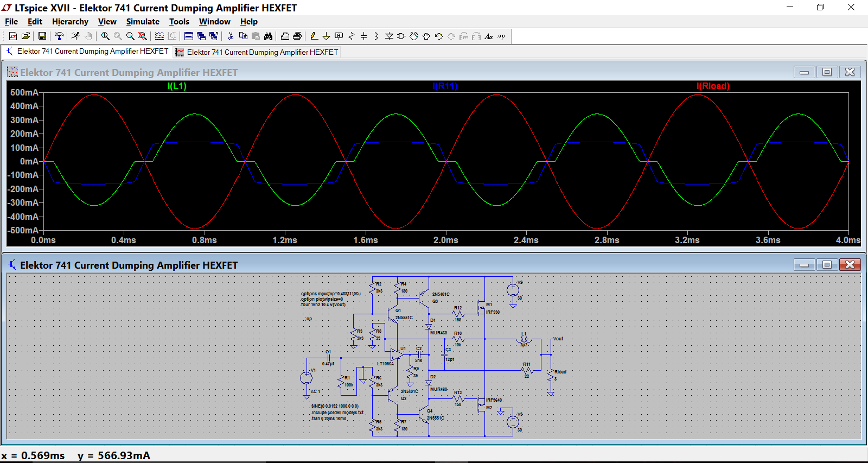Image resolution: width=868 pixels, height=463 pixels.
Task: Select the Place Resistor tool
Action: tap(352, 36)
